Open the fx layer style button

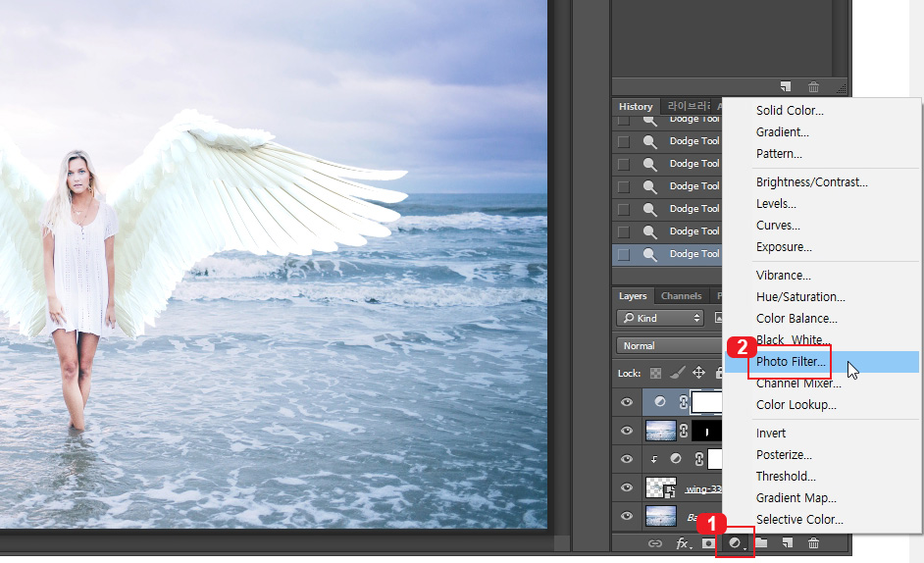pos(683,543)
